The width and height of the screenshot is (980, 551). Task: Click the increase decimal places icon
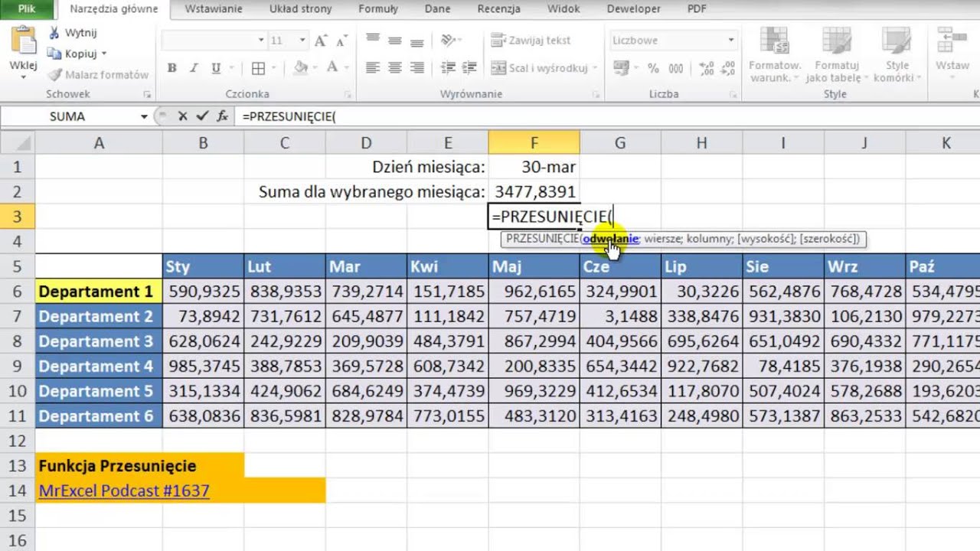click(707, 68)
